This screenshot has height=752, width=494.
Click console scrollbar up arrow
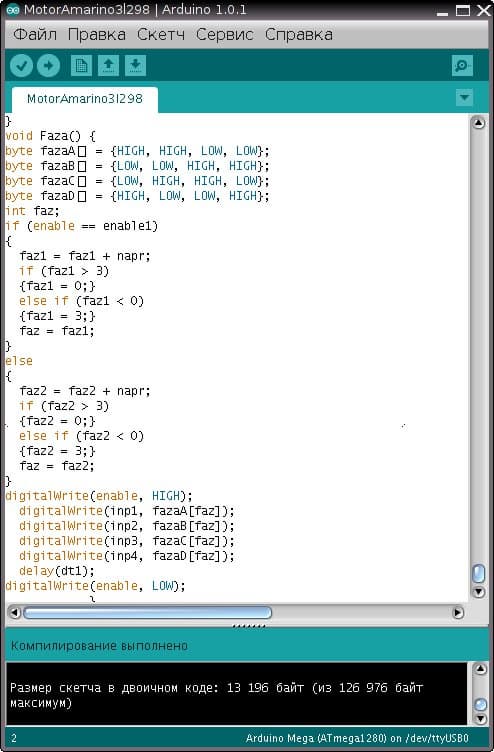coord(480,670)
